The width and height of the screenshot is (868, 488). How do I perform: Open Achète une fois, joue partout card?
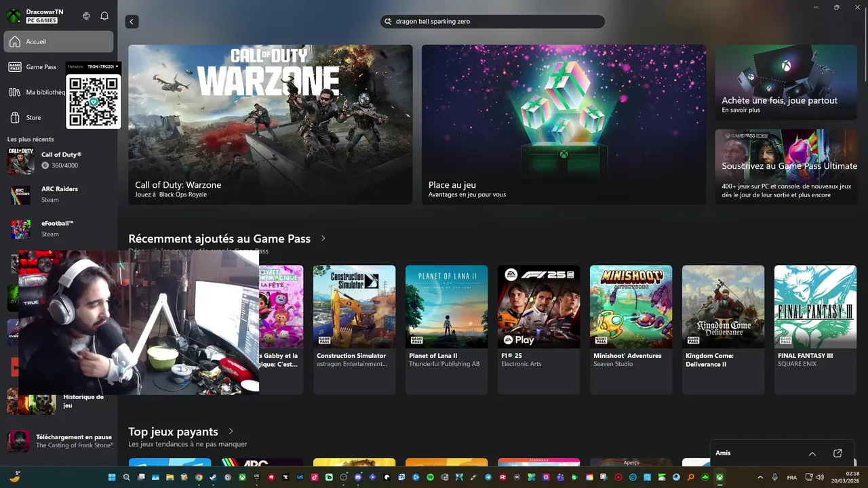[785, 83]
